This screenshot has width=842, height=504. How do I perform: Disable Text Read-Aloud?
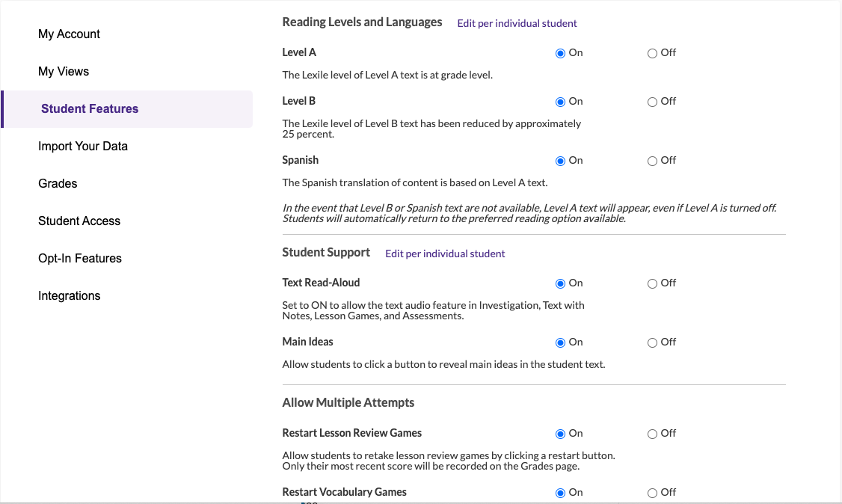652,283
